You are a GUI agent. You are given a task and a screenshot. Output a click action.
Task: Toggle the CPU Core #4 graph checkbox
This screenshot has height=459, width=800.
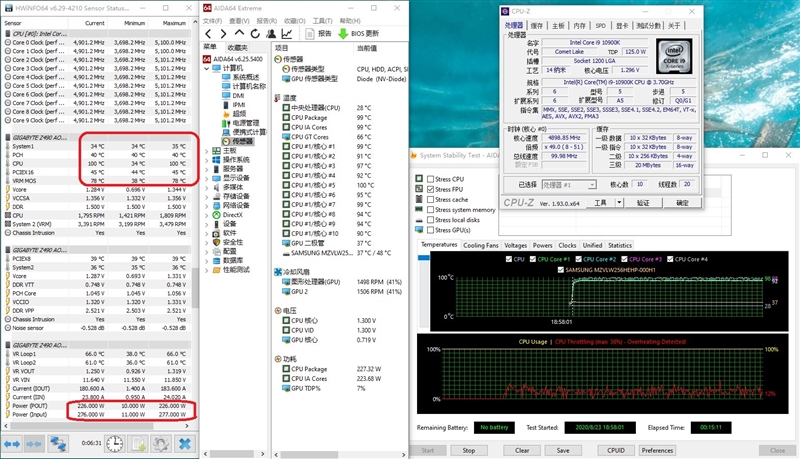(x=670, y=259)
